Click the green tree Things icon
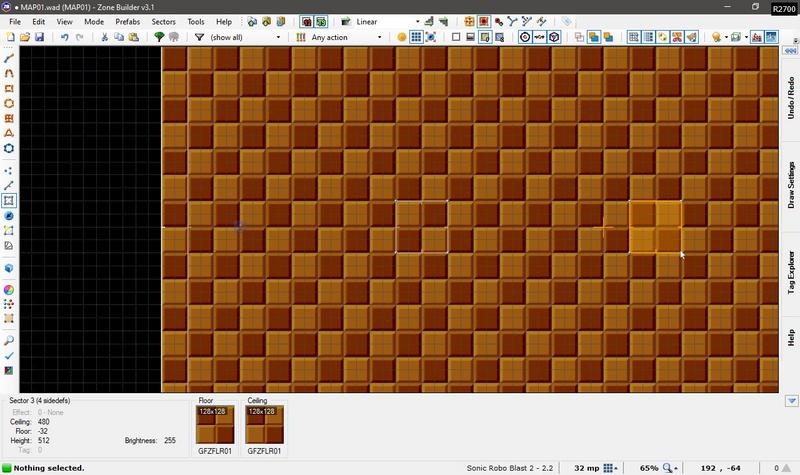 pos(159,37)
